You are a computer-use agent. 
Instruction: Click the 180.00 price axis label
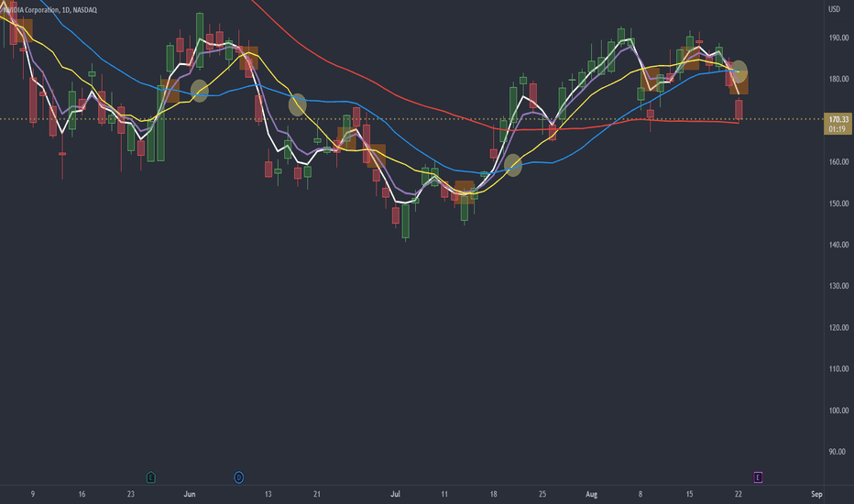click(838, 79)
